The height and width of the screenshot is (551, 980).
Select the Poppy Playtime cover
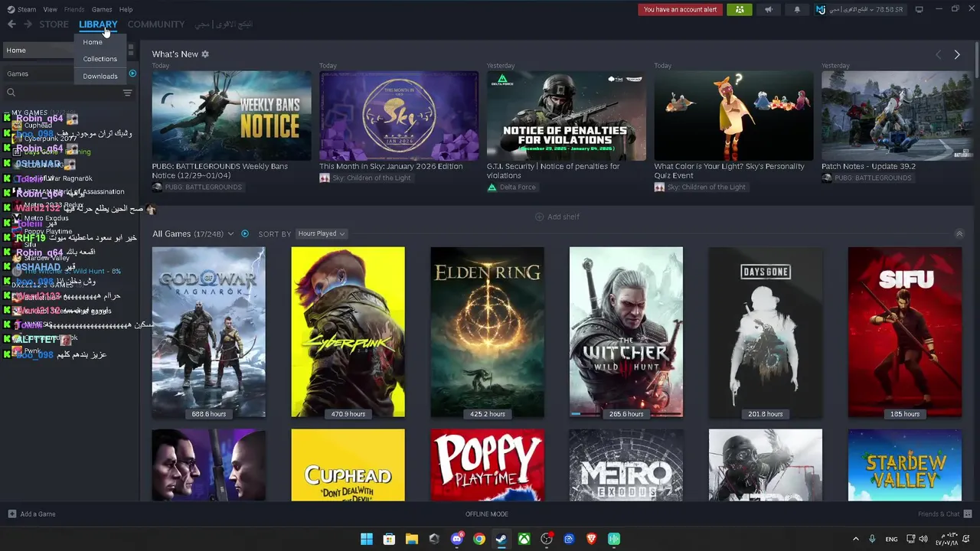point(487,465)
